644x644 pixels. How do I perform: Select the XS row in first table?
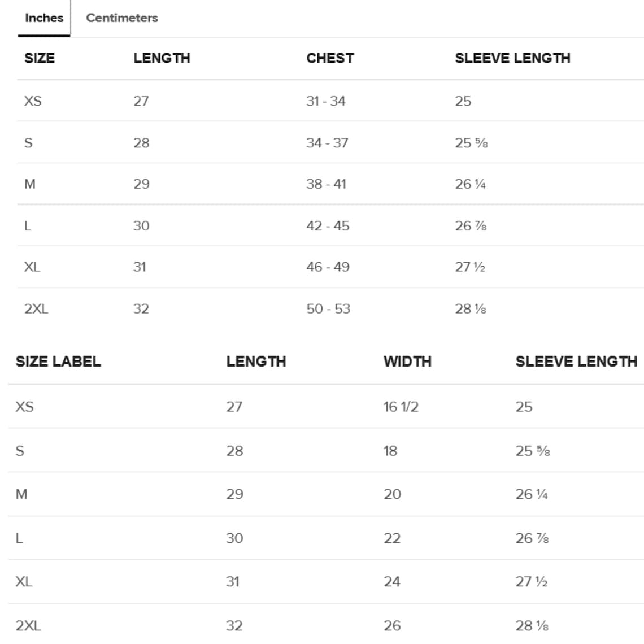coord(330,101)
